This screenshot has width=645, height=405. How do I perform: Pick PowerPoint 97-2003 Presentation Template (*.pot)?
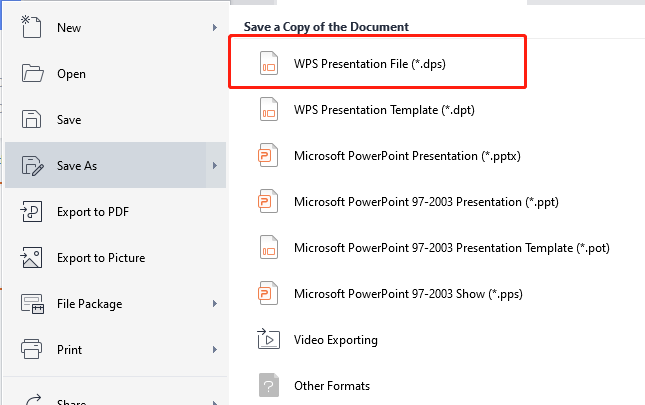[452, 248]
